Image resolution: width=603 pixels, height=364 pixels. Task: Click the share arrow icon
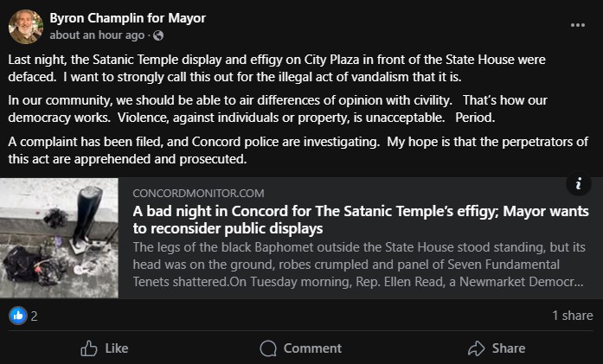[475, 348]
